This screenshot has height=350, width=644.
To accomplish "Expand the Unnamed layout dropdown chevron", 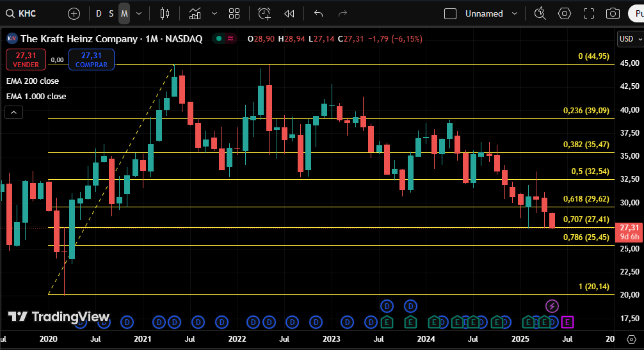I will 515,13.
